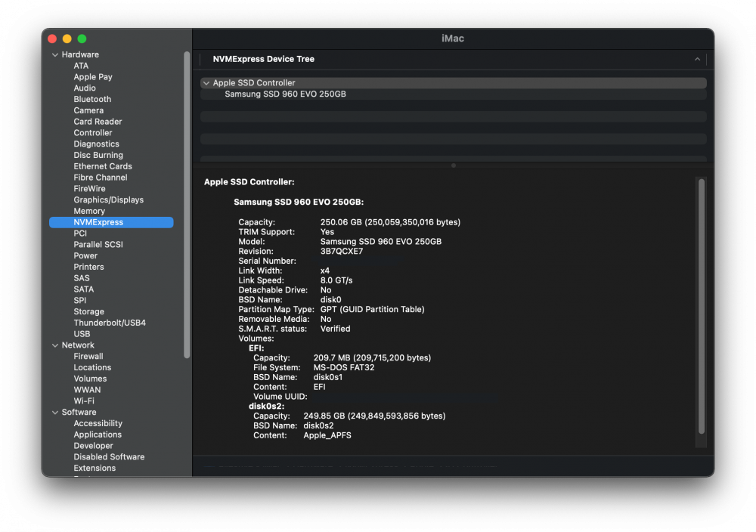Show Bluetooth hardware information
Viewport: 756px width, 532px height.
[92, 99]
